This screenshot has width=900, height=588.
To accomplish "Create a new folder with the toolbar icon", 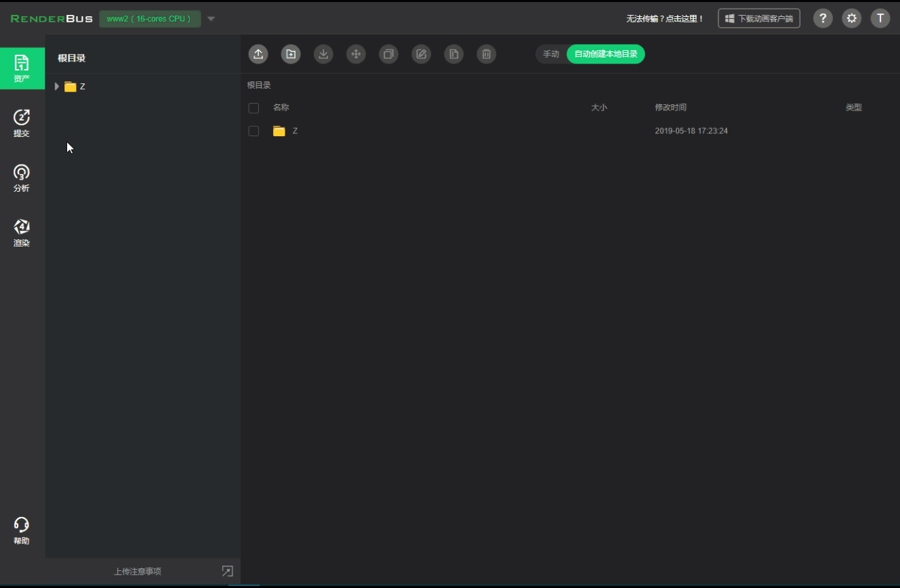I will click(291, 54).
